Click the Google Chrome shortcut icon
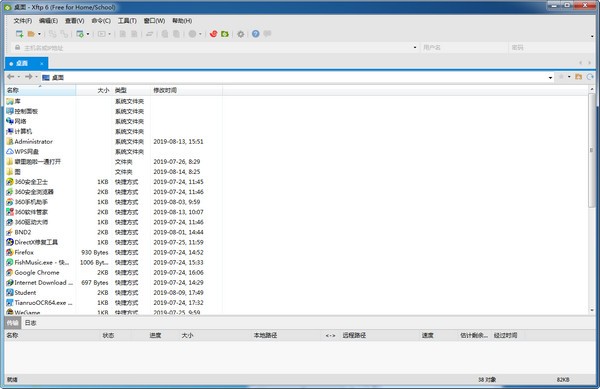 [10, 272]
